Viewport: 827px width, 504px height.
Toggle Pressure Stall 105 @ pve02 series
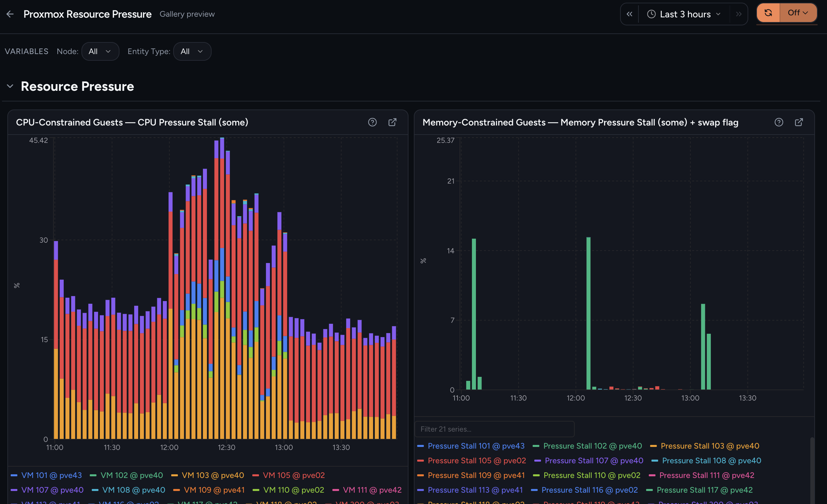(472, 461)
